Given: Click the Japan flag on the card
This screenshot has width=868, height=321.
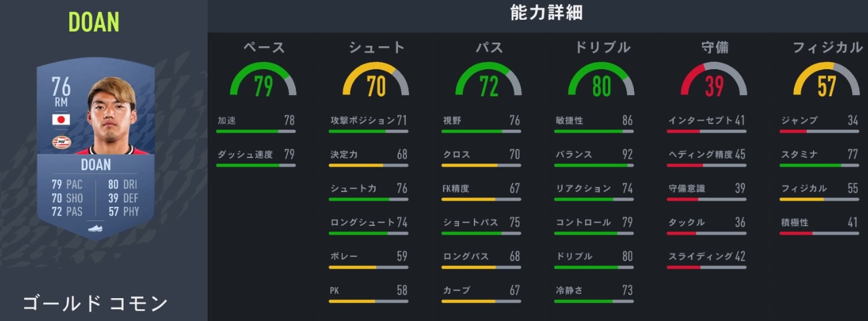Looking at the screenshot, I should pos(61,120).
